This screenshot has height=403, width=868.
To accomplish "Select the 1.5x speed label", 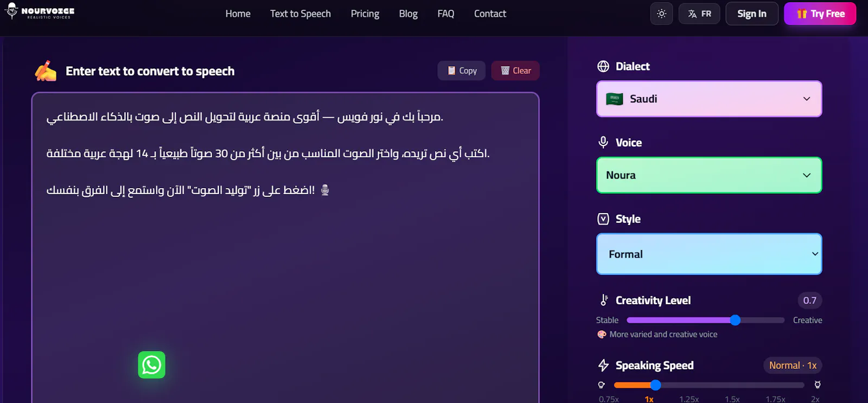I will 732,399.
